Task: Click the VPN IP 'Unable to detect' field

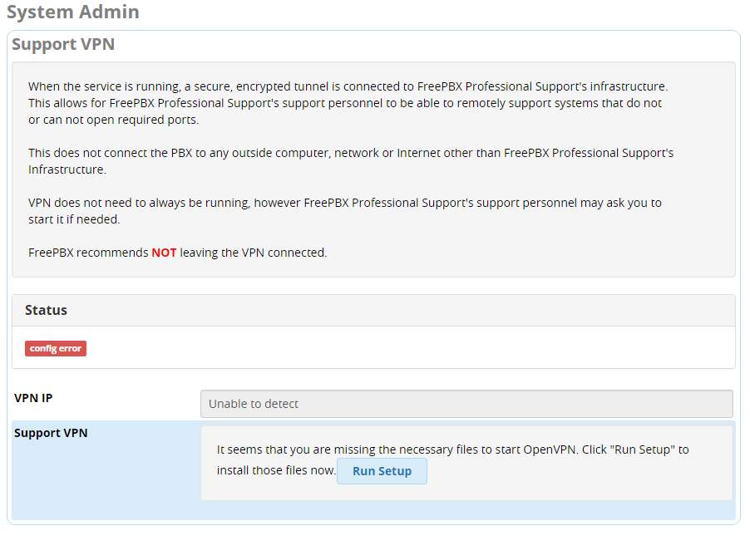Action: (466, 404)
